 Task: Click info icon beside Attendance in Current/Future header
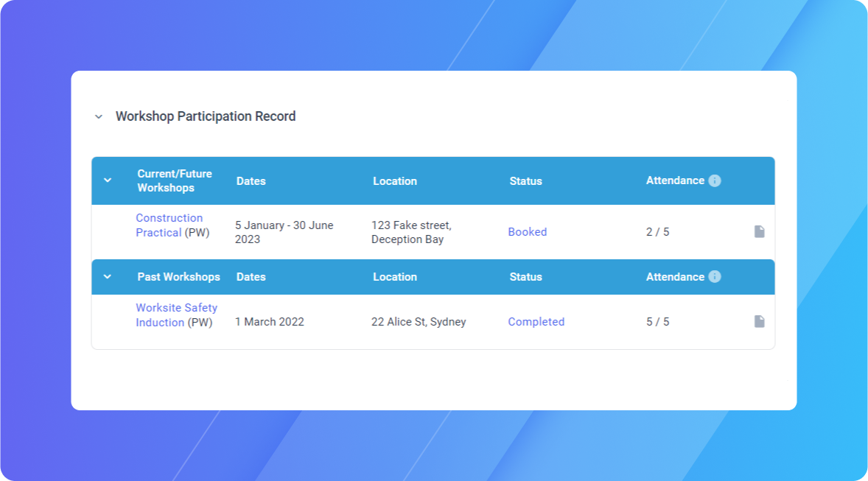pos(714,180)
